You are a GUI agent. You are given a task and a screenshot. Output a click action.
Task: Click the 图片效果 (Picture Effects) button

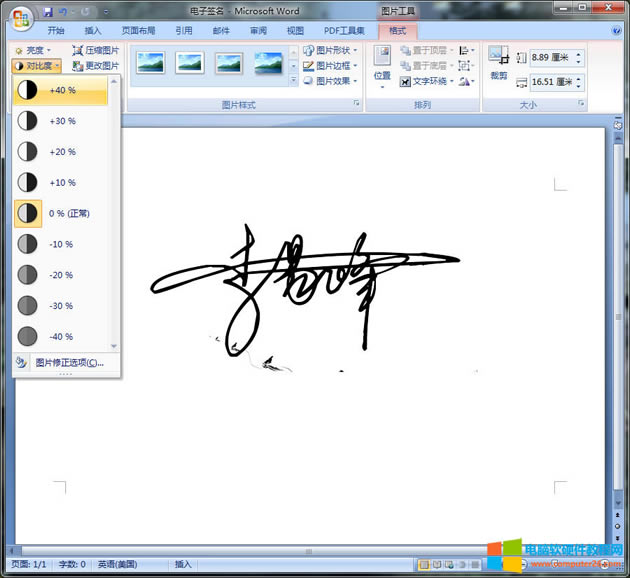click(332, 81)
